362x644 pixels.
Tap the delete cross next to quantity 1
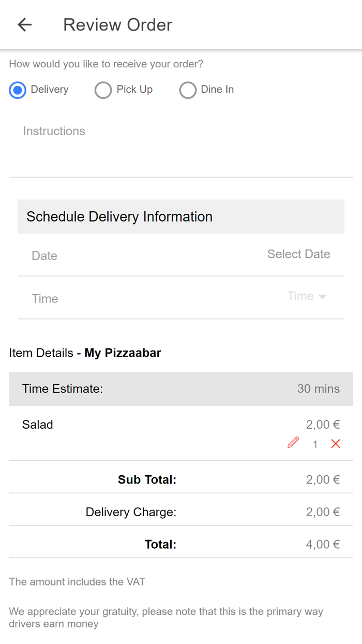[336, 444]
